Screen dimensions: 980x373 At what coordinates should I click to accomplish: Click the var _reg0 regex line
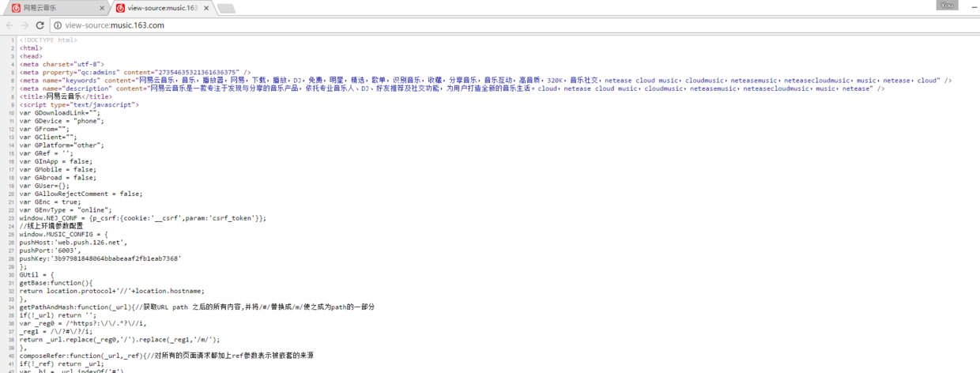[83, 323]
